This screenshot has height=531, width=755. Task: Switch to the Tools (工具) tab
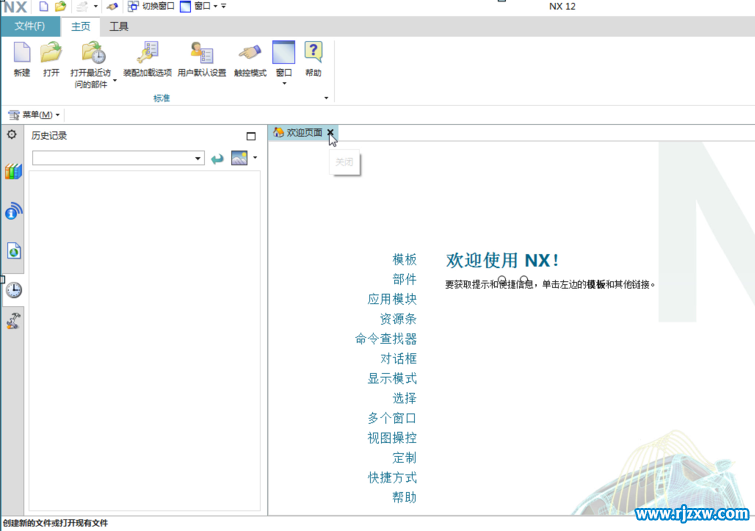point(118,26)
